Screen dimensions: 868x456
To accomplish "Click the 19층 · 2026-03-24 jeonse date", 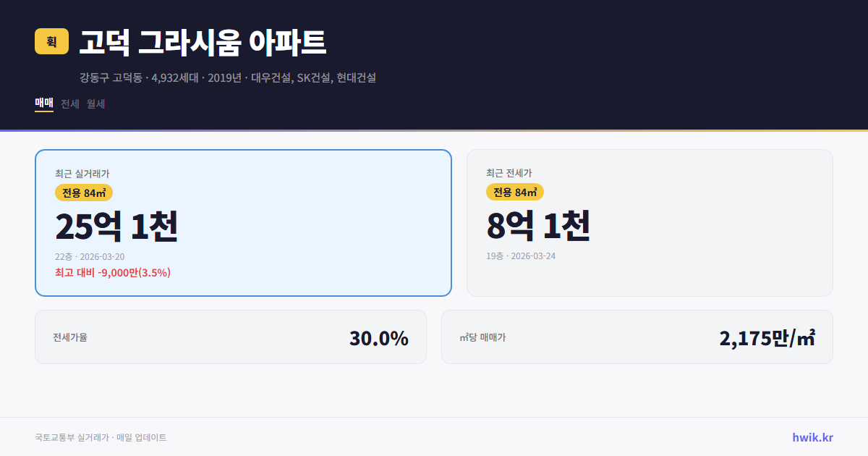I will tap(520, 256).
